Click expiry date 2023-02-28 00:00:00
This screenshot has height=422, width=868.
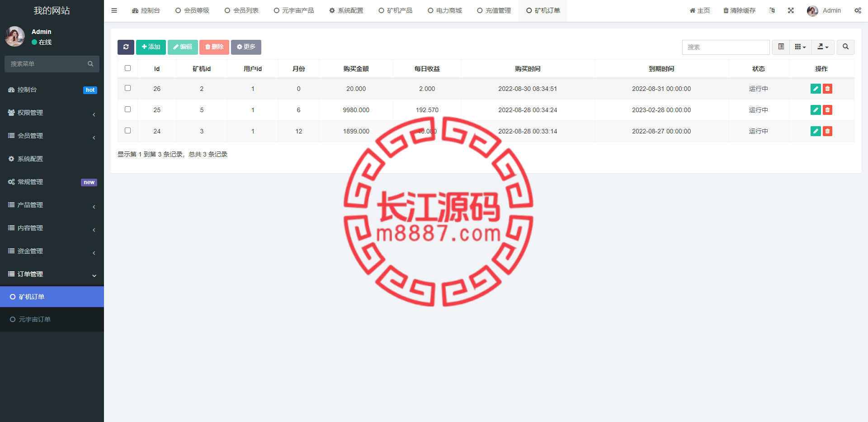click(661, 110)
